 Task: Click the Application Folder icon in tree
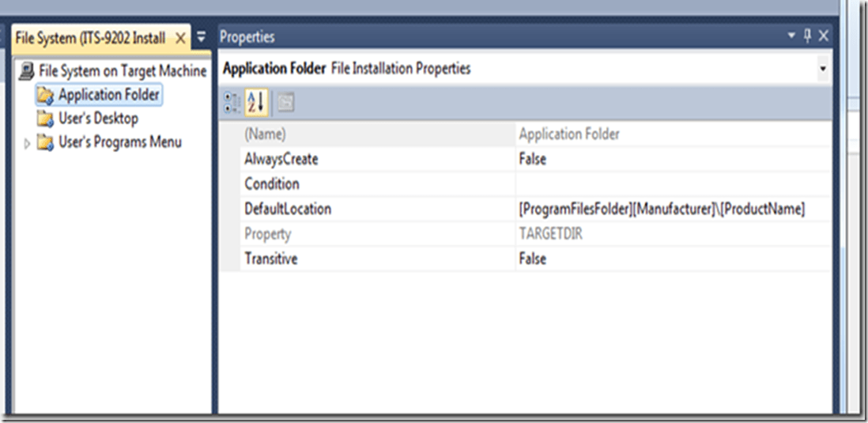click(45, 96)
